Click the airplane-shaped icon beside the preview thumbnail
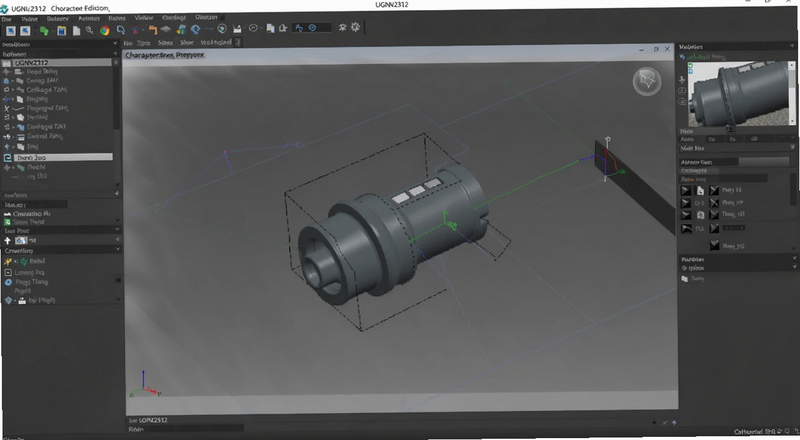800x440 pixels. coord(682,80)
